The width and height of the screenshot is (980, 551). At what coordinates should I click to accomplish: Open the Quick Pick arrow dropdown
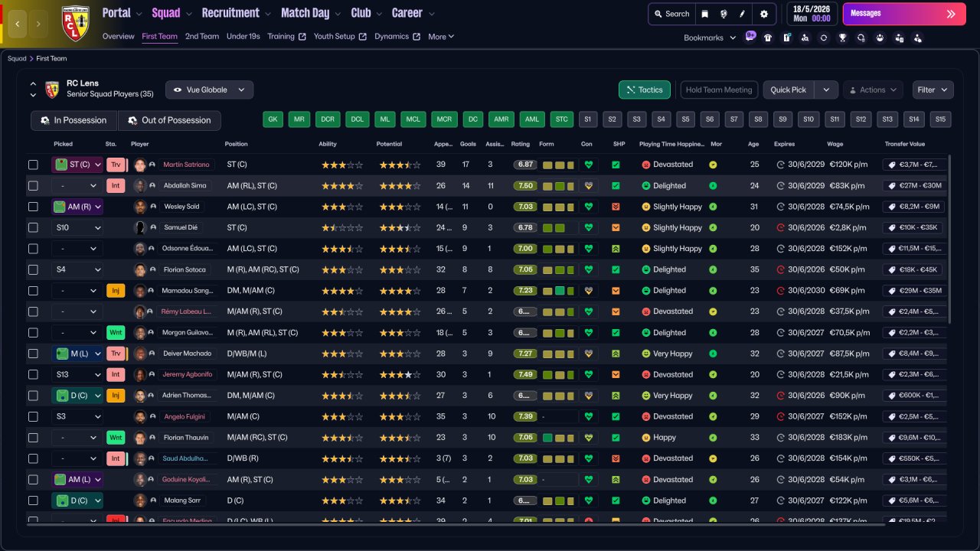click(x=826, y=90)
